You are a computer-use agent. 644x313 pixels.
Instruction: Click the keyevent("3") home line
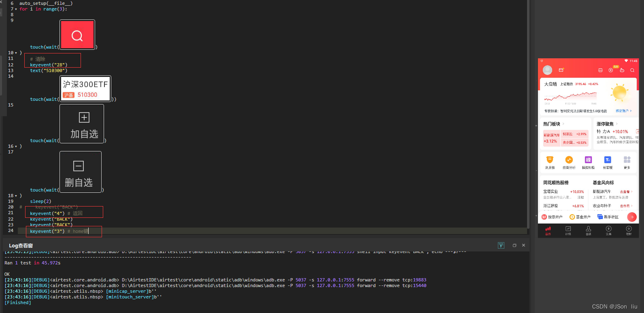(x=59, y=231)
